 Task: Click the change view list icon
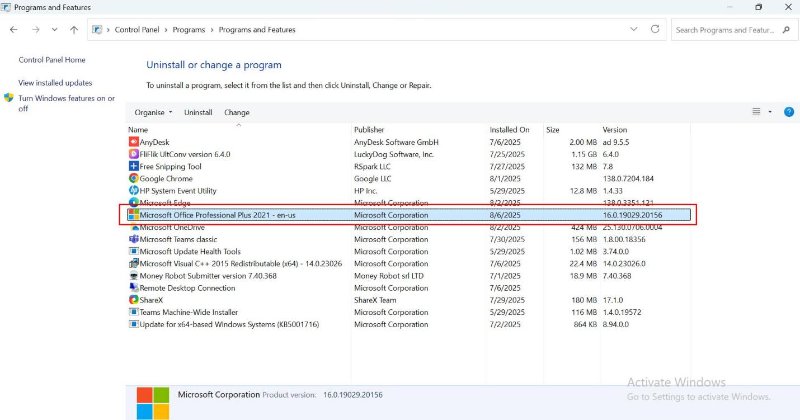click(756, 112)
